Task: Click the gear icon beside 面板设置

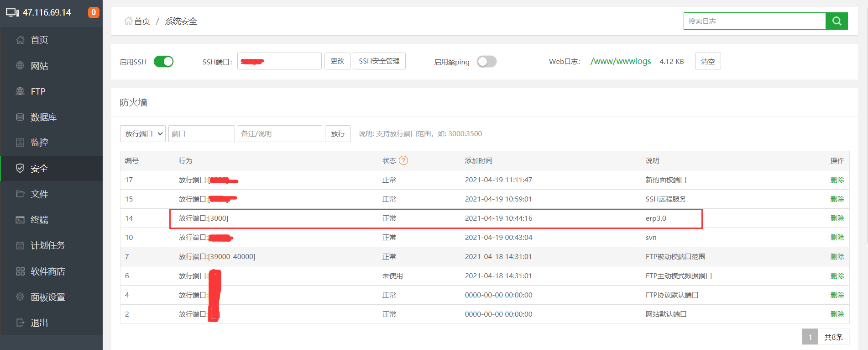Action: tap(20, 297)
